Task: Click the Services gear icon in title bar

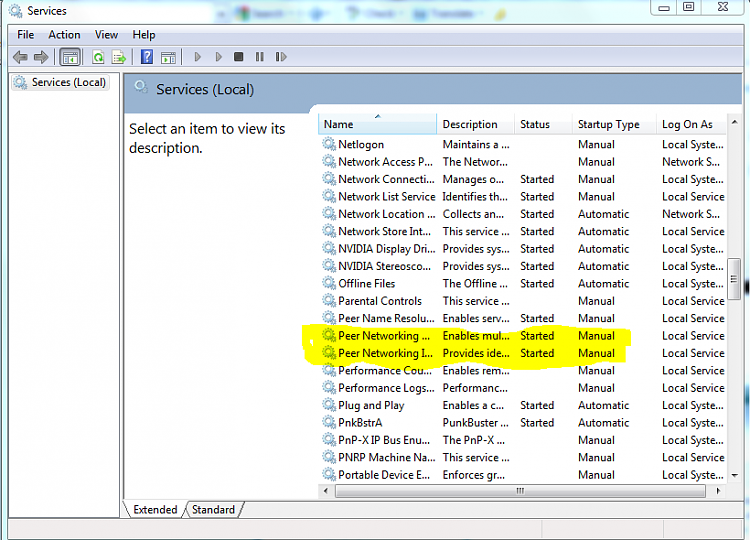Action: click(x=15, y=11)
